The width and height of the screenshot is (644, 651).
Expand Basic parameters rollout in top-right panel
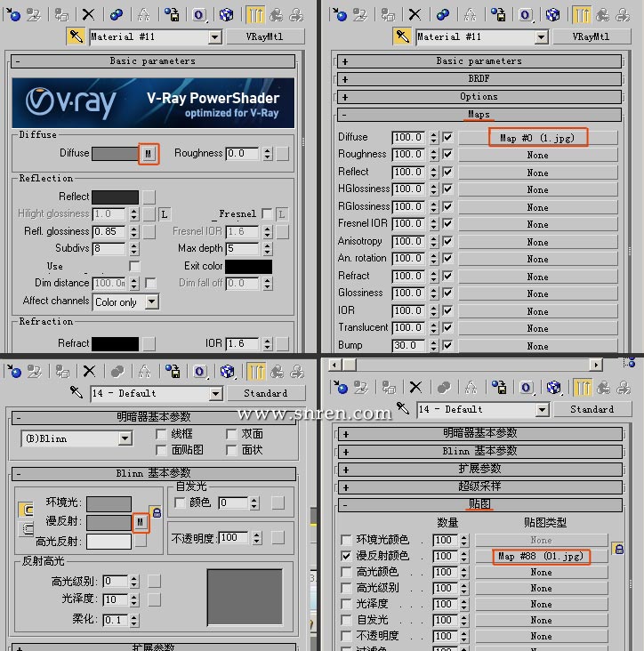point(479,61)
